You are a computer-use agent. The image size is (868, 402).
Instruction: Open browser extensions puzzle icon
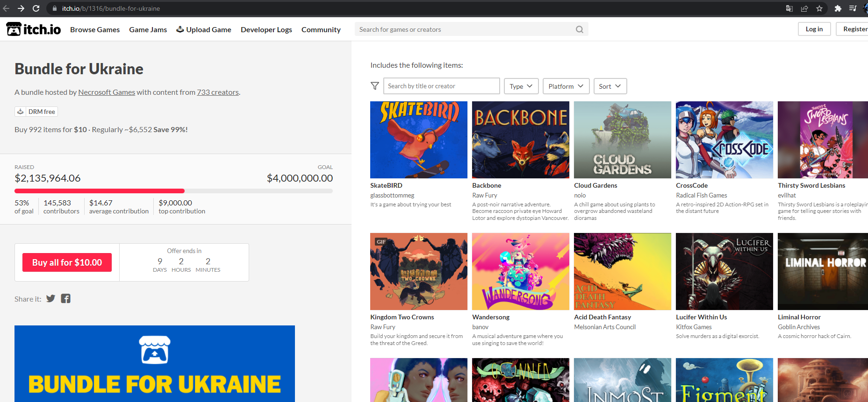pos(838,8)
